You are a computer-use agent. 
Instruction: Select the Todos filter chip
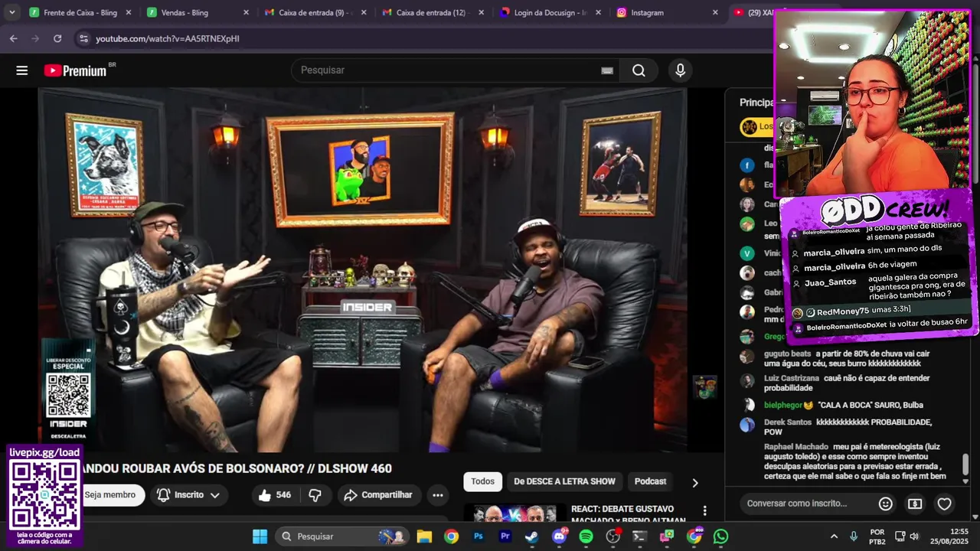(x=482, y=481)
